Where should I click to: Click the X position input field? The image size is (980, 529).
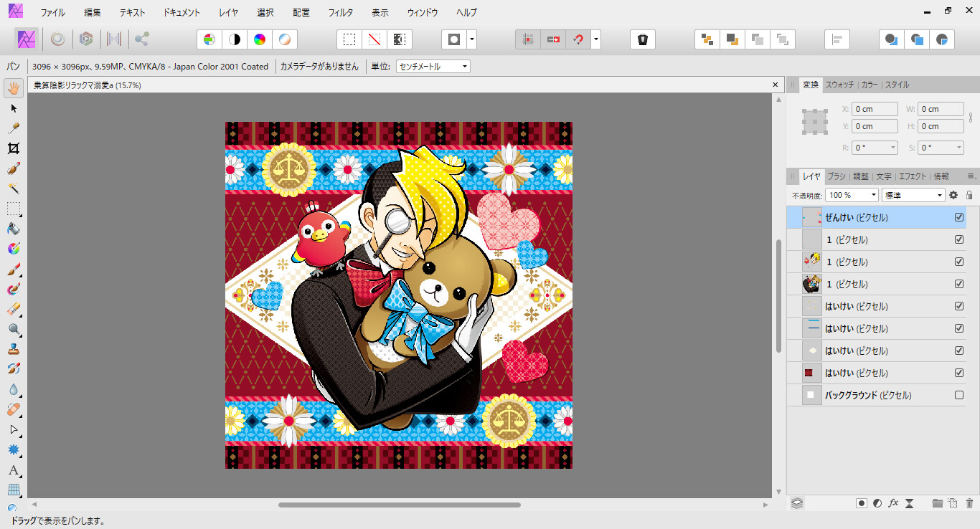[875, 109]
